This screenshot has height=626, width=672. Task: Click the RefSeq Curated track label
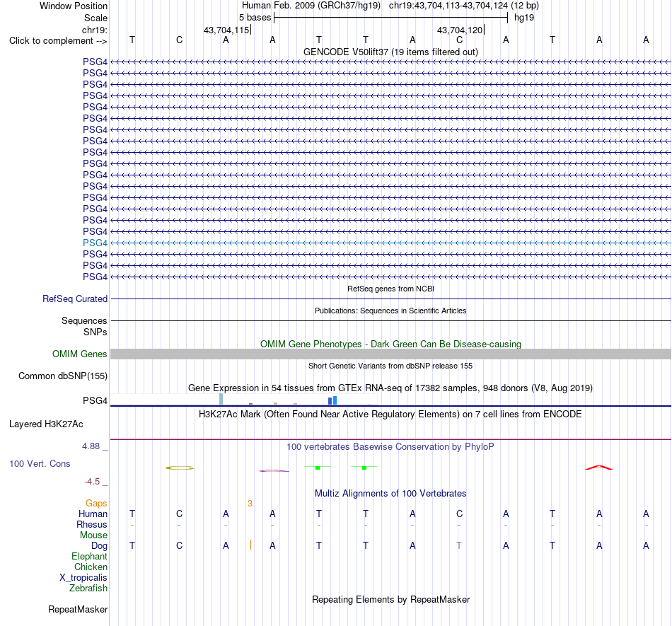click(74, 298)
